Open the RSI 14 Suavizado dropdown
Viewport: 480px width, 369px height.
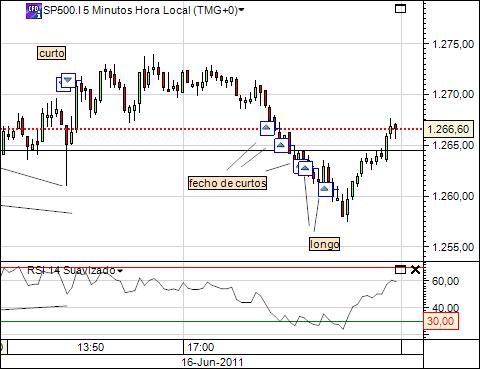point(120,271)
